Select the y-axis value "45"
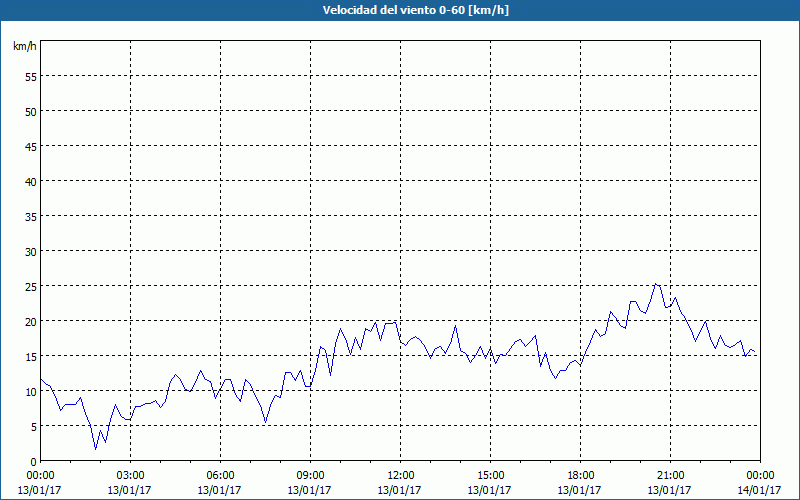This screenshot has height=500, width=800. click(31, 146)
